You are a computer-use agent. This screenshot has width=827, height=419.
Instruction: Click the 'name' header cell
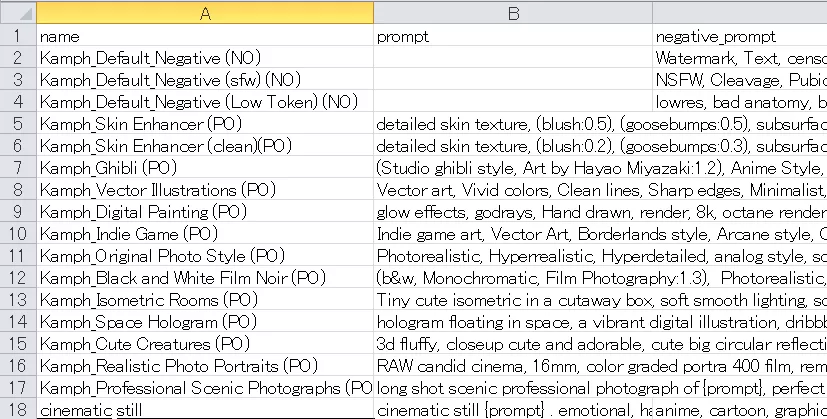pyautogui.click(x=205, y=36)
